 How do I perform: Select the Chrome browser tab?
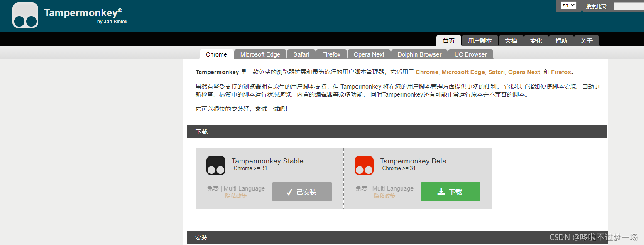click(216, 54)
